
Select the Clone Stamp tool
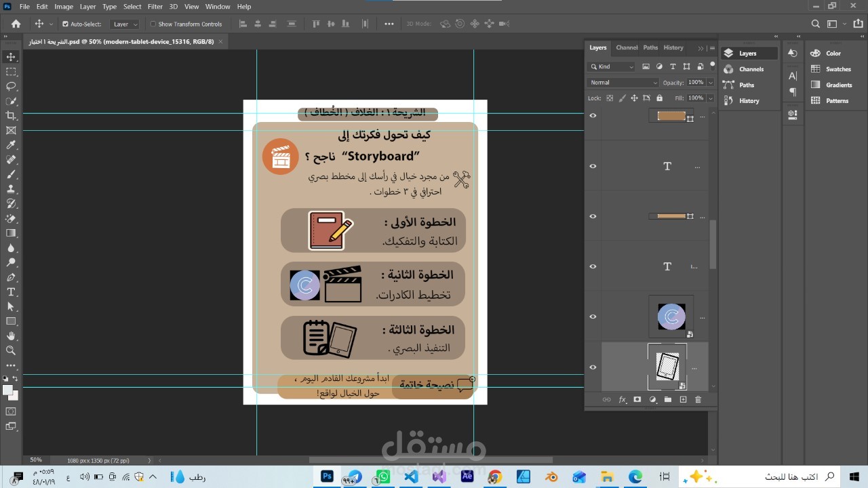coord(11,189)
